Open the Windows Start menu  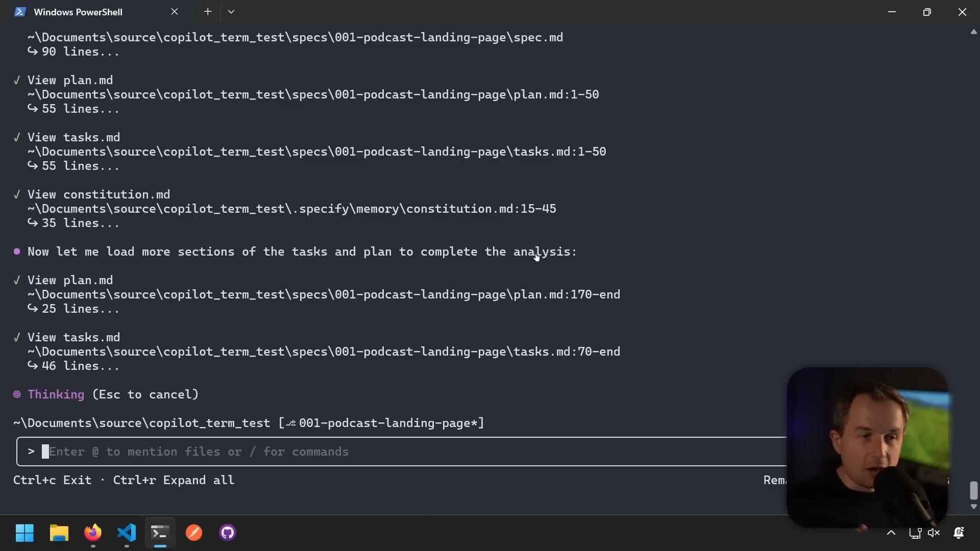24,533
